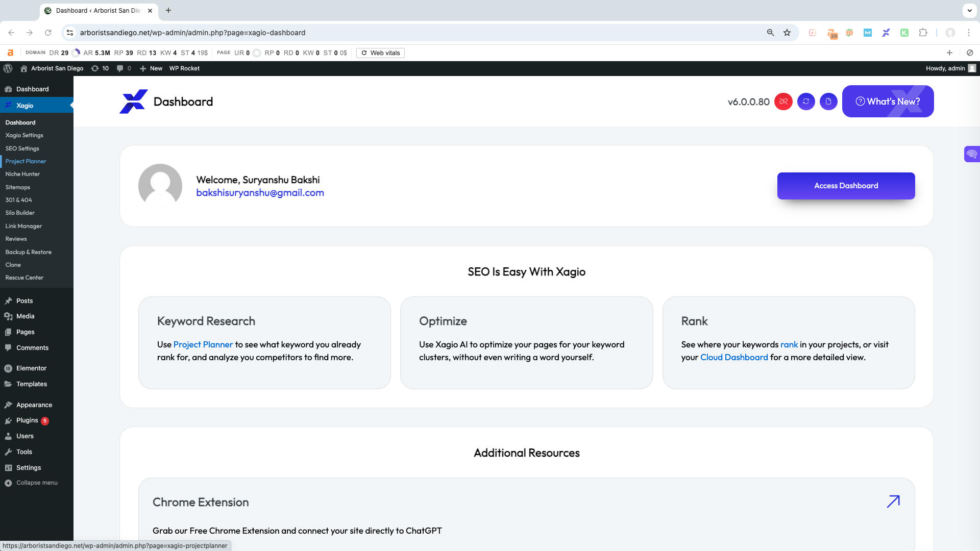Viewport: 980px width, 551px height.
Task: Open the Chrome Extension arrow link
Action: [893, 502]
